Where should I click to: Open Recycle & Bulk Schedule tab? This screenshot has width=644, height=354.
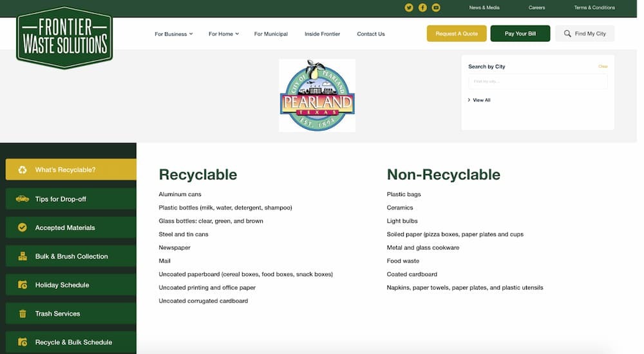pos(73,342)
